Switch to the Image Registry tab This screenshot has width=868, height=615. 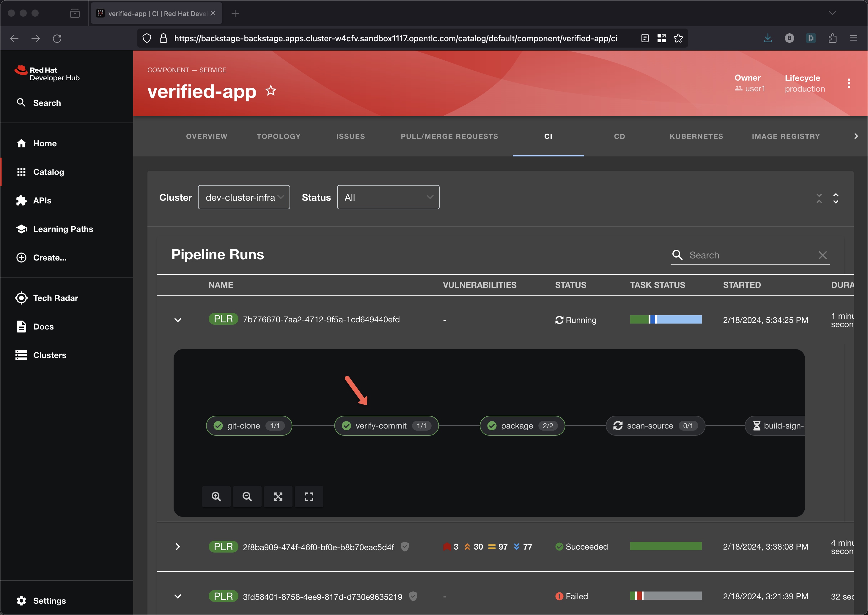point(785,136)
